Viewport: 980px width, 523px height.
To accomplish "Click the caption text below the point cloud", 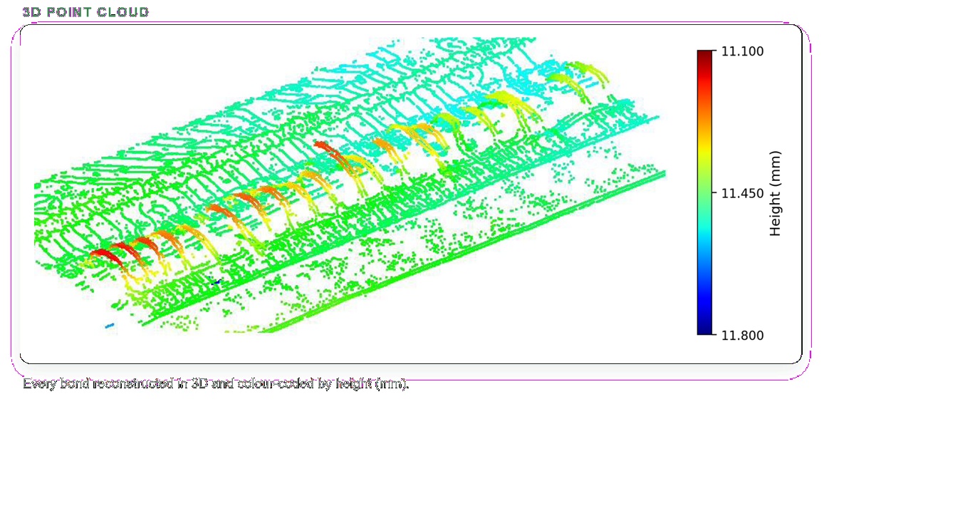I will pos(216,383).
